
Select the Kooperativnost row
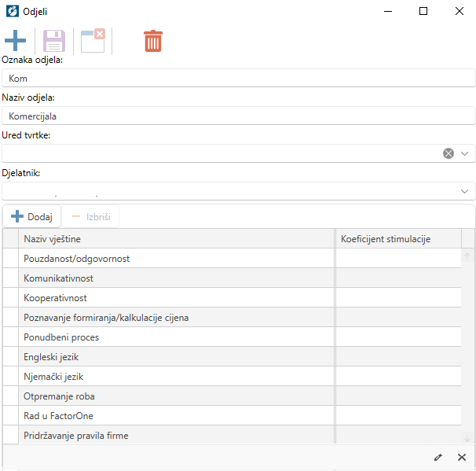(x=232, y=298)
